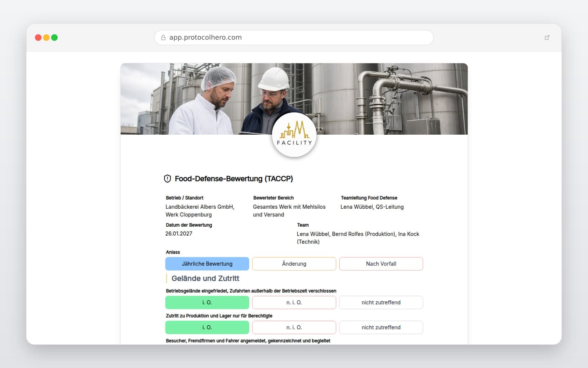Click the header photo of two workers

coord(294,99)
